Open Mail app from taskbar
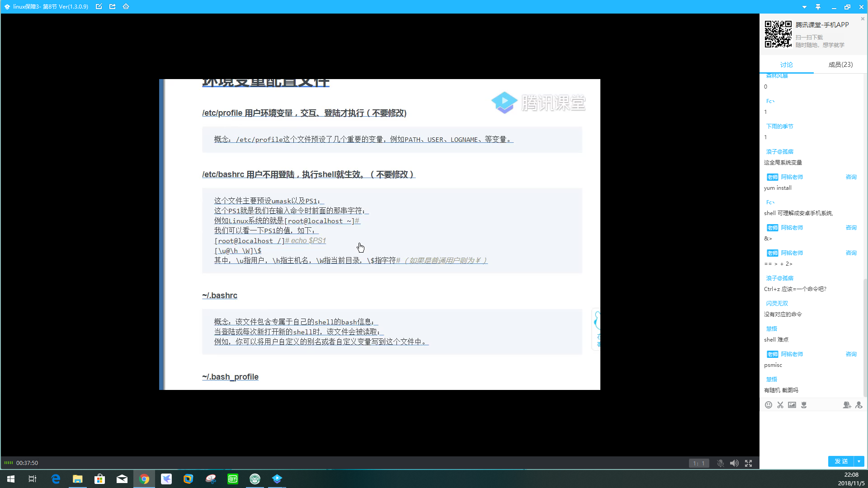The height and width of the screenshot is (488, 868). tap(122, 479)
